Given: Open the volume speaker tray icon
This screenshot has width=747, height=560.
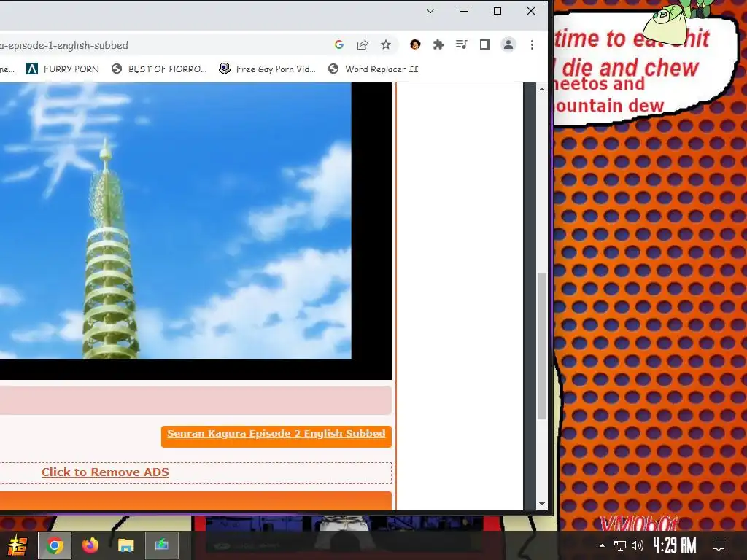Looking at the screenshot, I should (637, 545).
